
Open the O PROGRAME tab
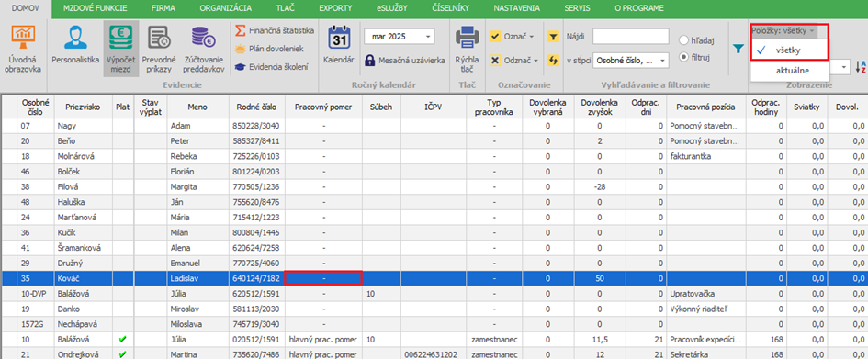(x=639, y=8)
